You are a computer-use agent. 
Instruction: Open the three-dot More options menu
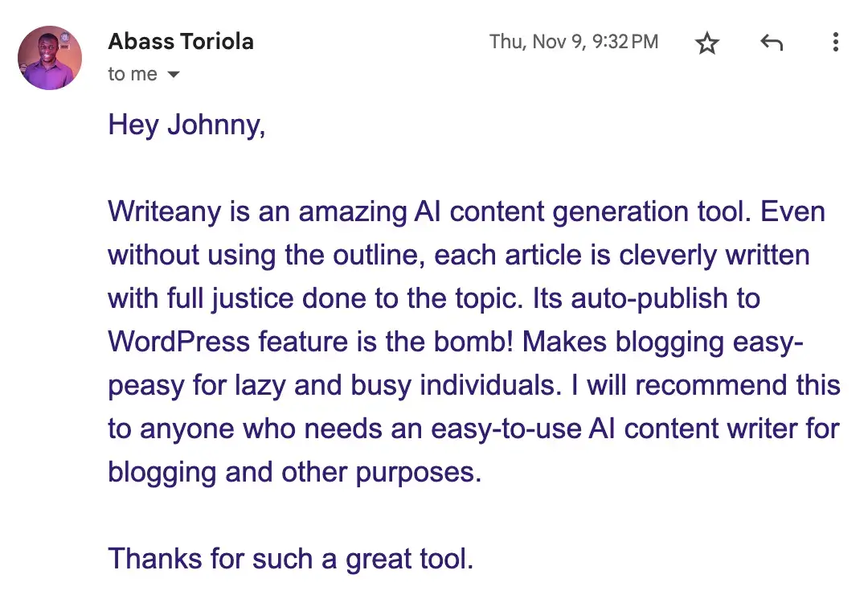836,43
